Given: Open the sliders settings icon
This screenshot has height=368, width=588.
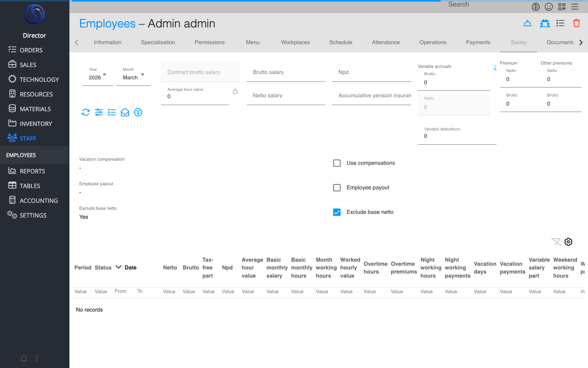Looking at the screenshot, I should 99,112.
